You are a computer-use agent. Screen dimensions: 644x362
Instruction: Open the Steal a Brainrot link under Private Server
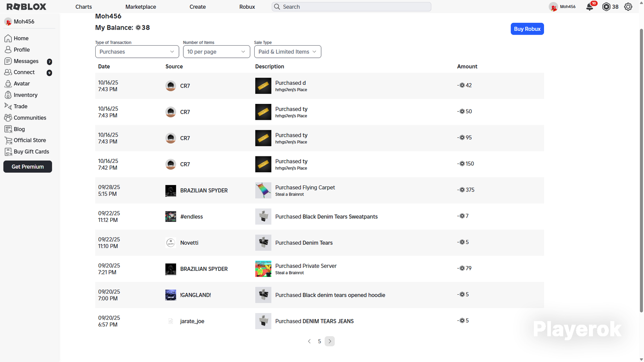click(289, 273)
